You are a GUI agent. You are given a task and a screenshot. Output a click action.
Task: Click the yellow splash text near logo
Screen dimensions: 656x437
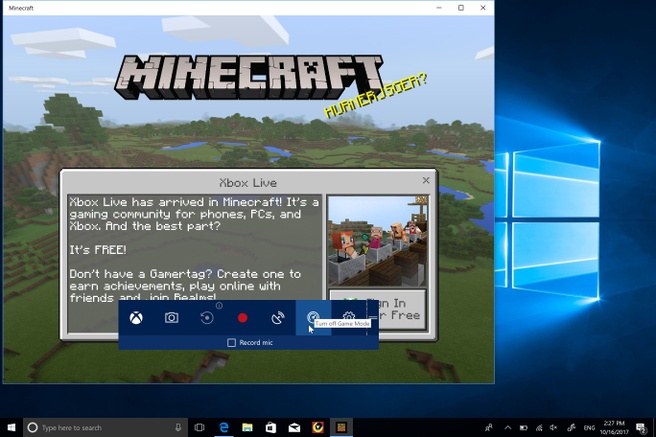point(376,96)
